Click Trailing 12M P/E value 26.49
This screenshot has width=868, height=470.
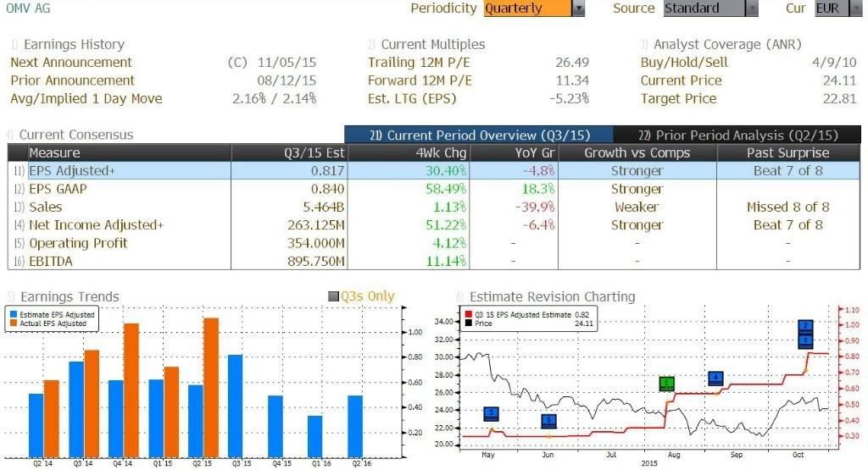click(572, 63)
